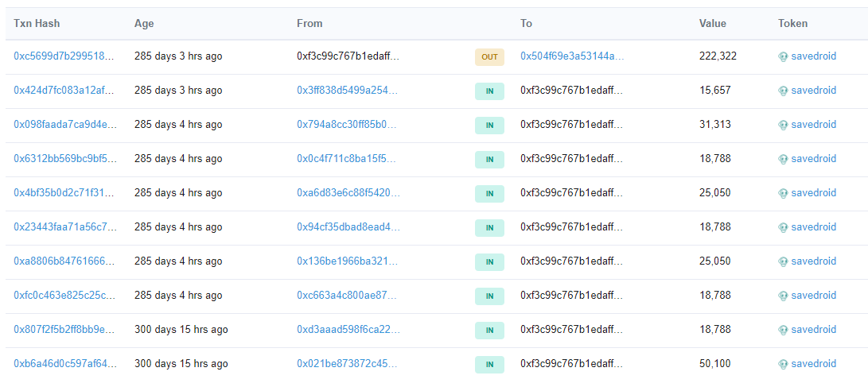
Task: Open transaction hash 0x807f2f5b2ff8bb9e
Action: click(65, 330)
